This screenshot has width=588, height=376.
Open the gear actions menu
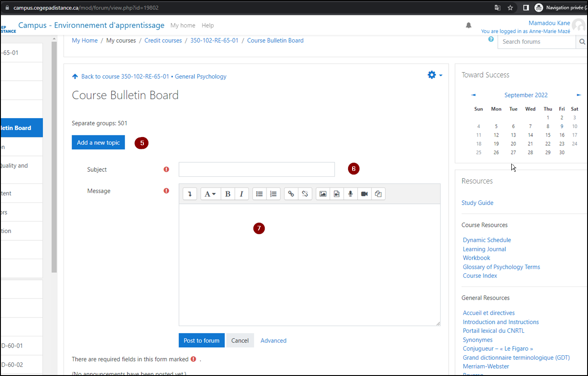tap(435, 75)
